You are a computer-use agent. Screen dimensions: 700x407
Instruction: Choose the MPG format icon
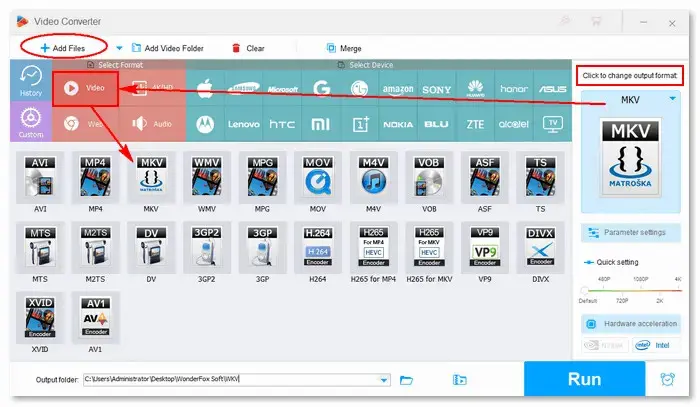point(262,178)
